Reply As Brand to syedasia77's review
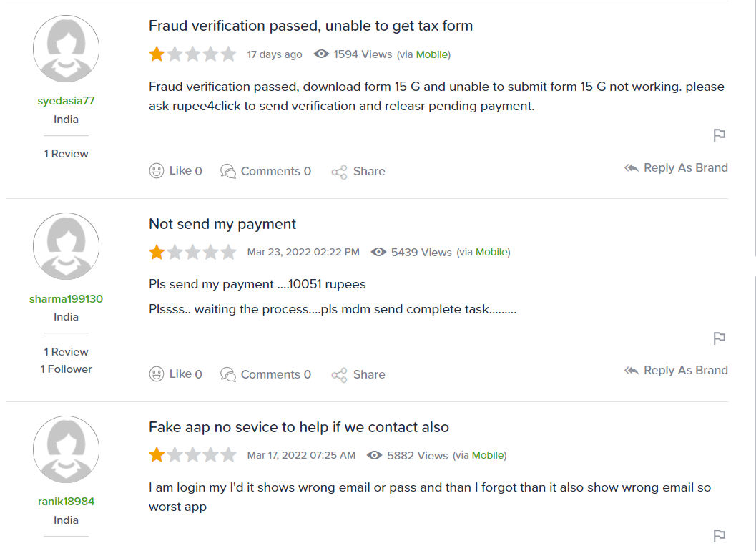This screenshot has width=756, height=551. tap(676, 168)
